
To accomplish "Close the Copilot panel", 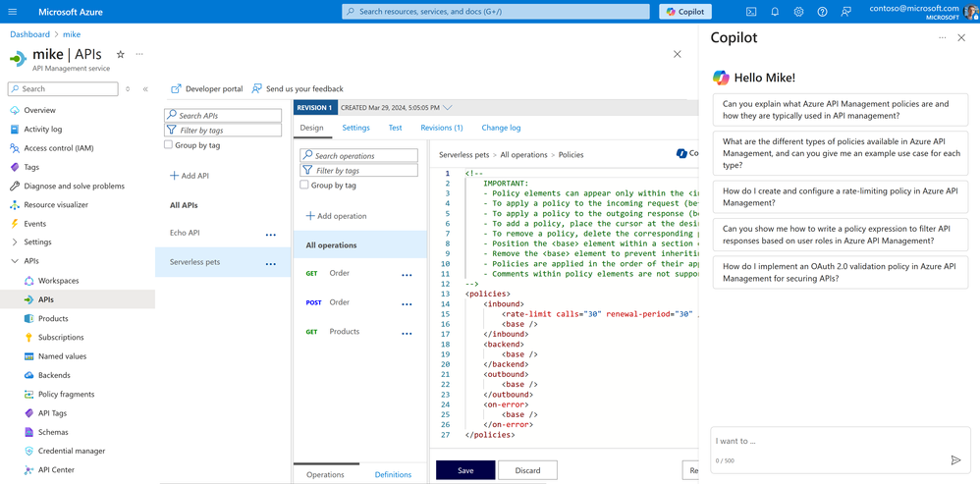I will click(961, 38).
